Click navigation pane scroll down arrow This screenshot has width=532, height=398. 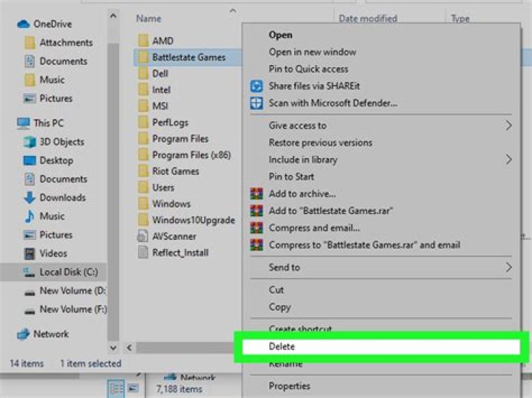pos(113,348)
